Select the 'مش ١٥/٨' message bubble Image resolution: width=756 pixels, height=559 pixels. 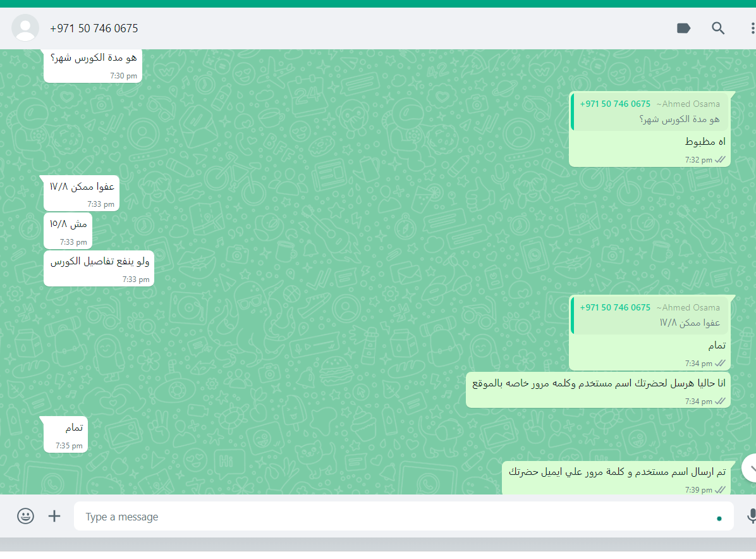click(x=68, y=231)
